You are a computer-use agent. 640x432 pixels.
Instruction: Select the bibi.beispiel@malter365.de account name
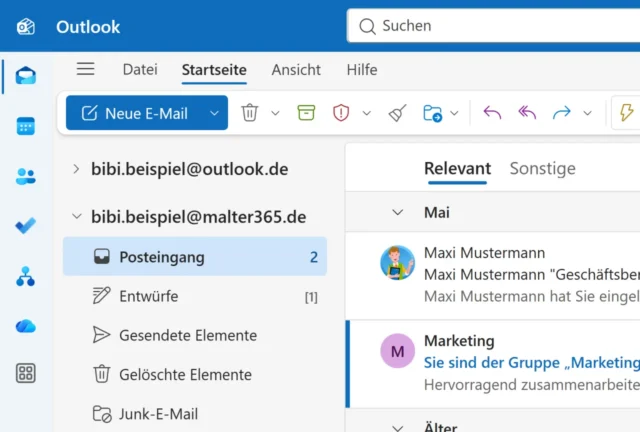tap(198, 216)
